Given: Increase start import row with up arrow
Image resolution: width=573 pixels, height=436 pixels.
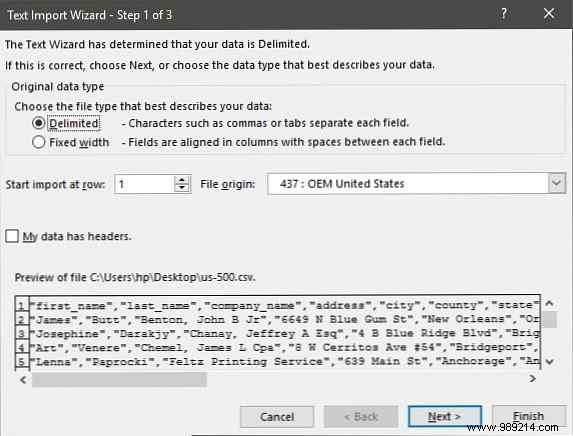Looking at the screenshot, I should 182,180.
